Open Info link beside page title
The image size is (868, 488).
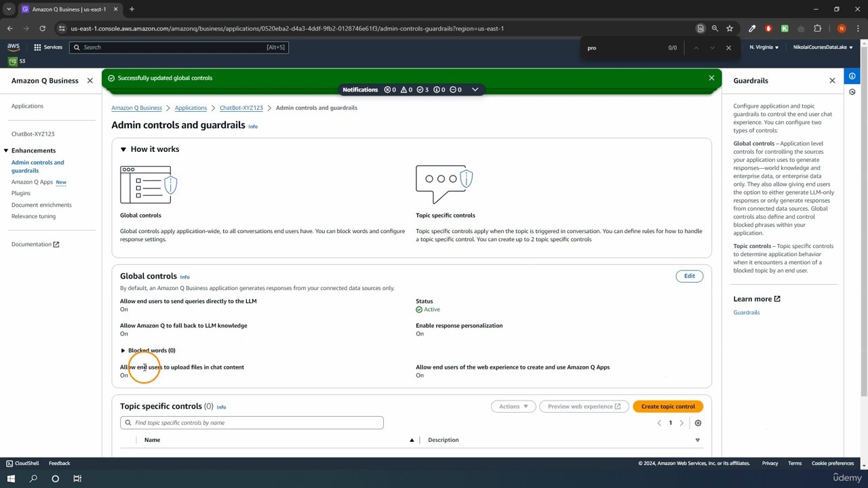[253, 126]
